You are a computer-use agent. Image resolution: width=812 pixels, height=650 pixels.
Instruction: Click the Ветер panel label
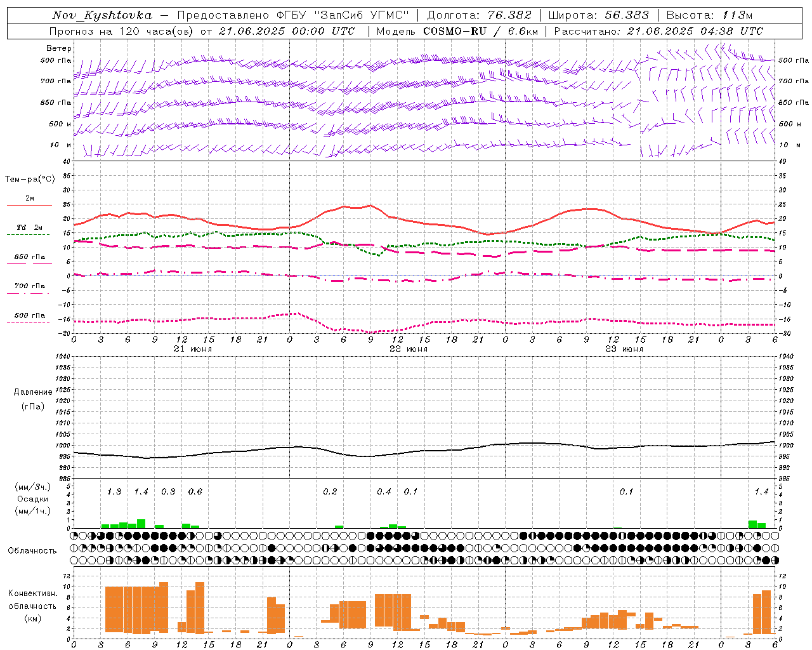point(59,48)
